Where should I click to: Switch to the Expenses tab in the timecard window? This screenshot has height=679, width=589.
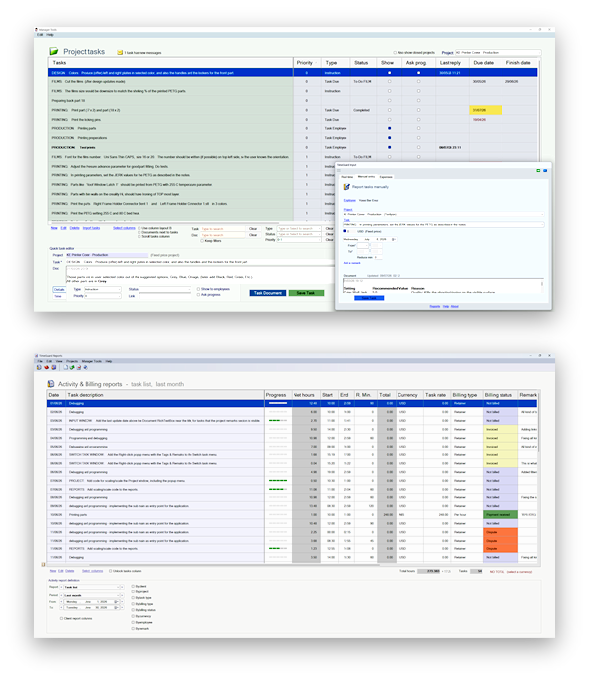pyautogui.click(x=386, y=177)
